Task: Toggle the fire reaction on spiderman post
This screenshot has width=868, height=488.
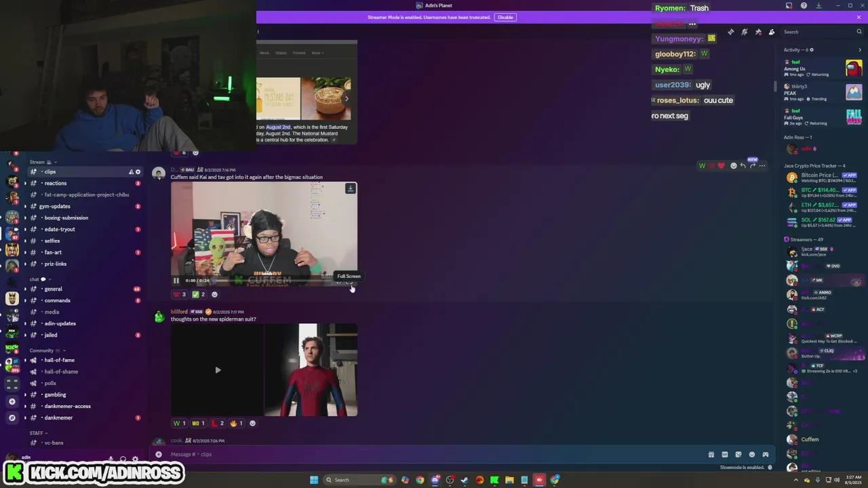Action: [x=237, y=423]
